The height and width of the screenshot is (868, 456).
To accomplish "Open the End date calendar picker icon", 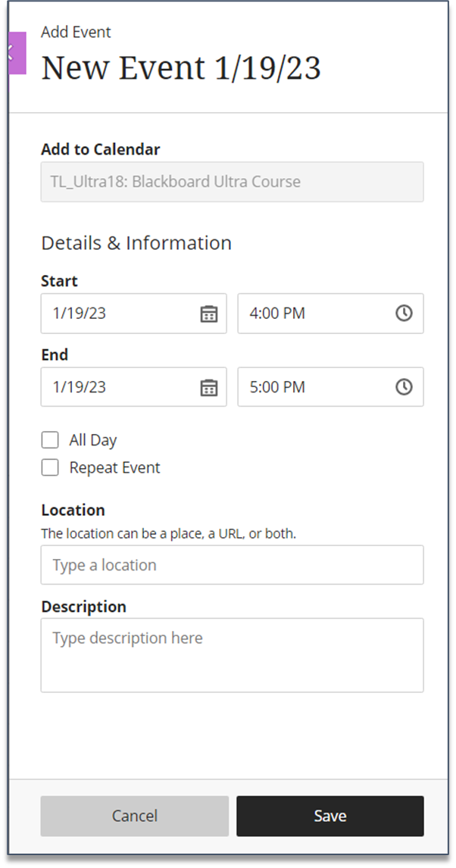I will 208,387.
